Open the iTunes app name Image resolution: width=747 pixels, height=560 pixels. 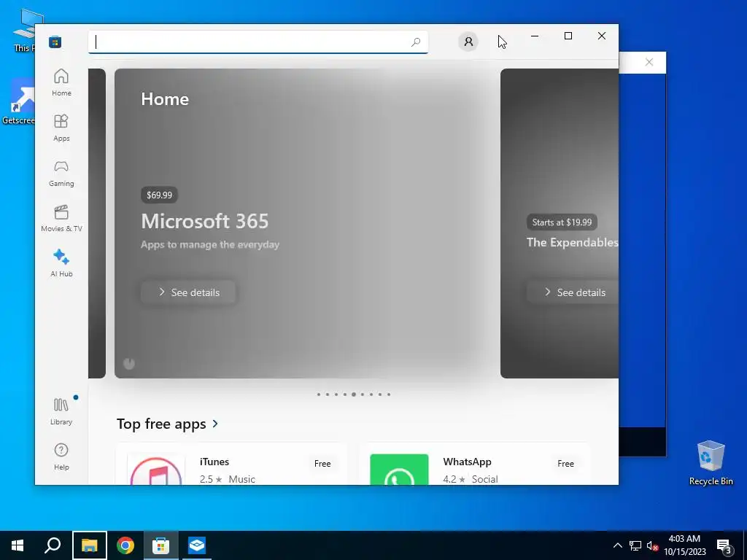[x=214, y=462]
